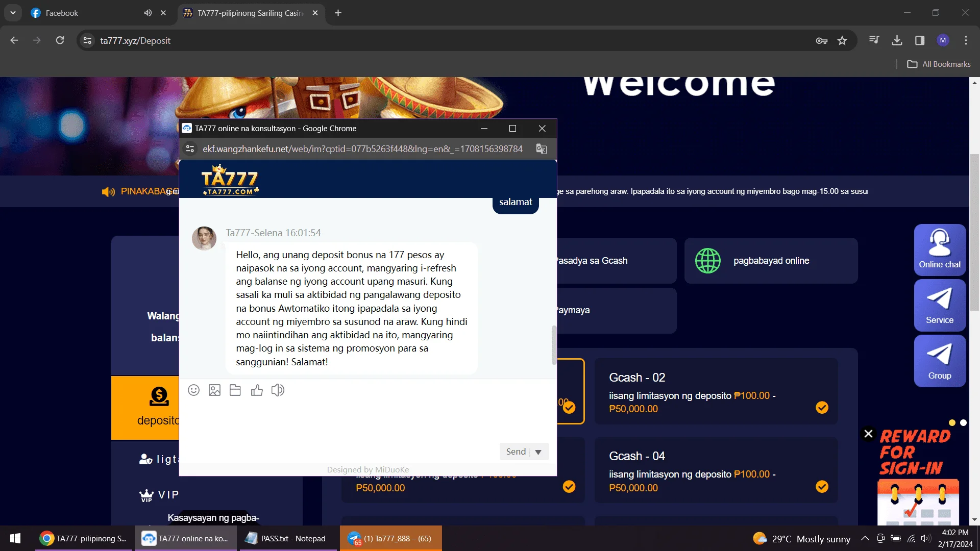Go forward to next page
The height and width of the screenshot is (551, 980).
[x=37, y=40]
